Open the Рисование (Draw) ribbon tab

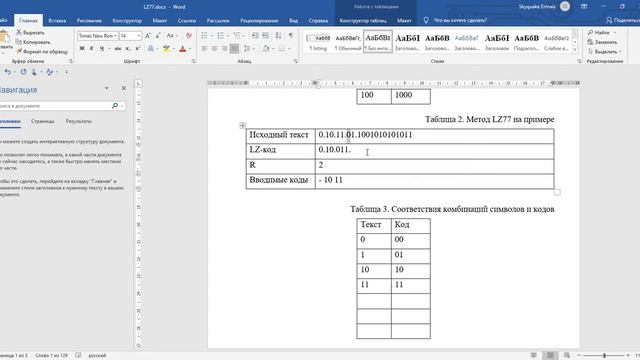pos(89,20)
